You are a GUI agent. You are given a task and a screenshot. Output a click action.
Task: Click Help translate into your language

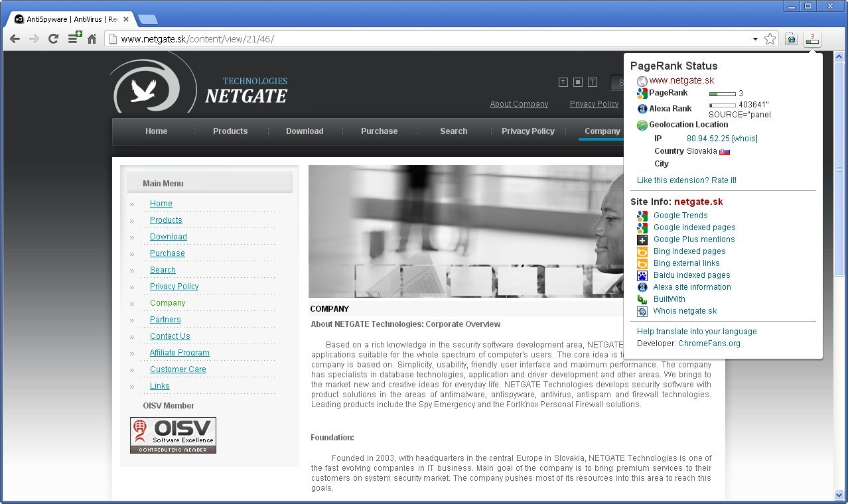[x=697, y=332]
